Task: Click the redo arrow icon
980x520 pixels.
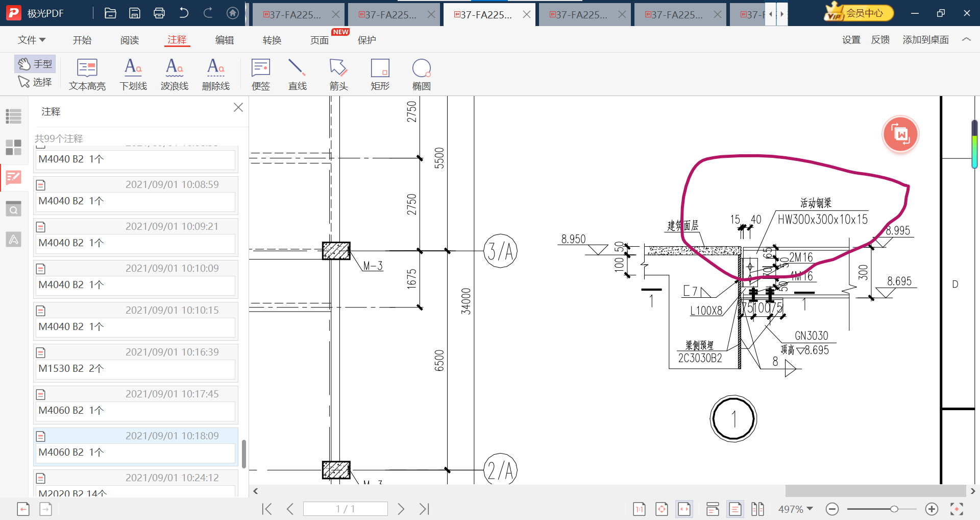Action: coord(208,13)
